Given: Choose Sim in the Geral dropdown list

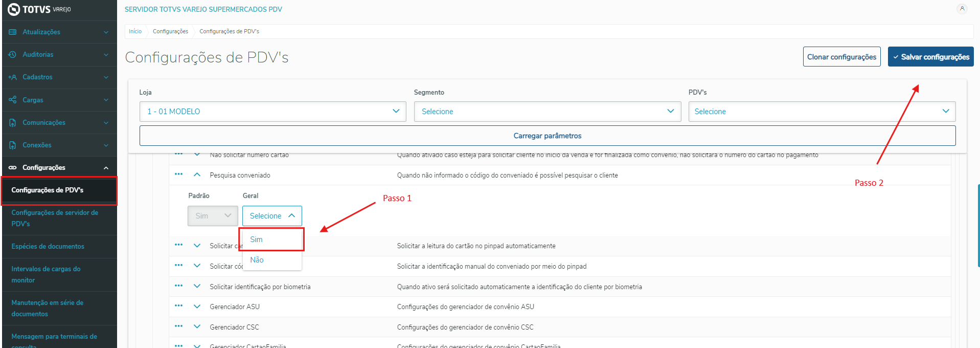Looking at the screenshot, I should point(271,240).
